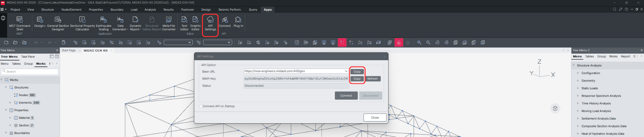Expand Geometry in Tree Menu 2

578,81
